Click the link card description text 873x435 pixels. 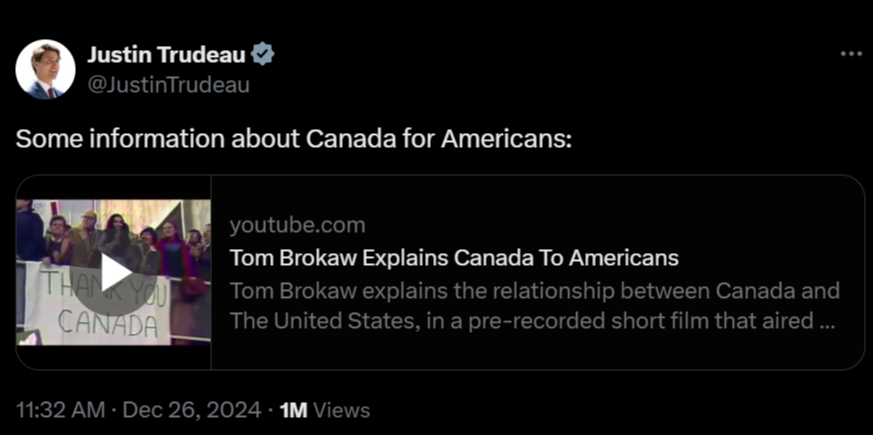(534, 307)
